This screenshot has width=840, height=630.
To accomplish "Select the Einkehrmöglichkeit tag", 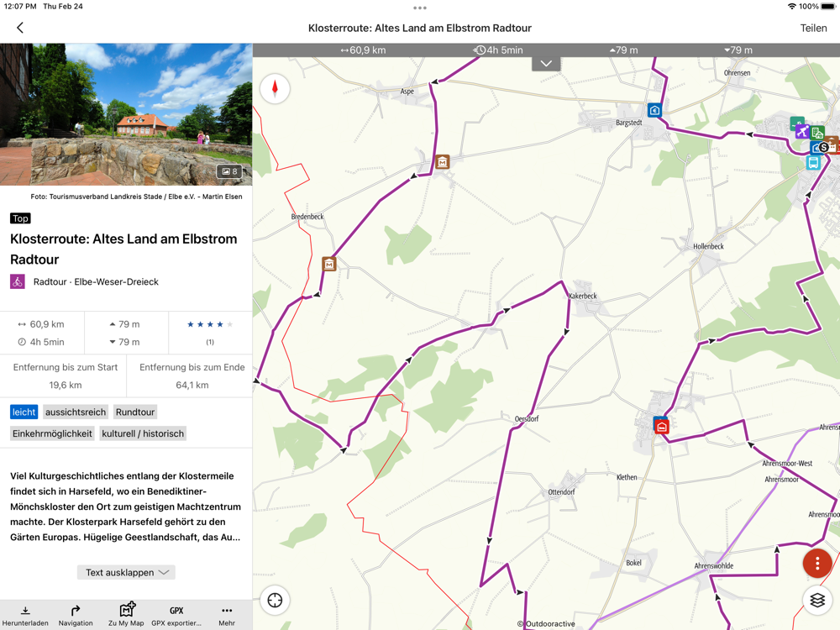I will pos(52,433).
